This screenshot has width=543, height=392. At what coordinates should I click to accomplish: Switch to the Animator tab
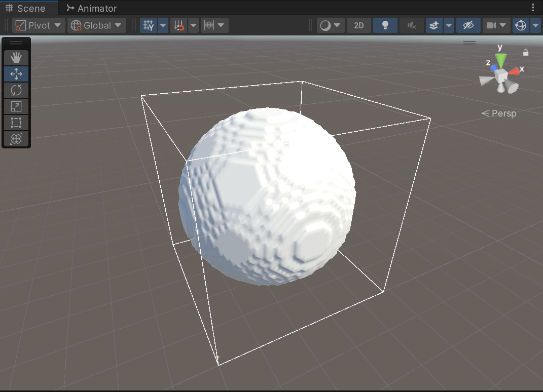[x=91, y=8]
